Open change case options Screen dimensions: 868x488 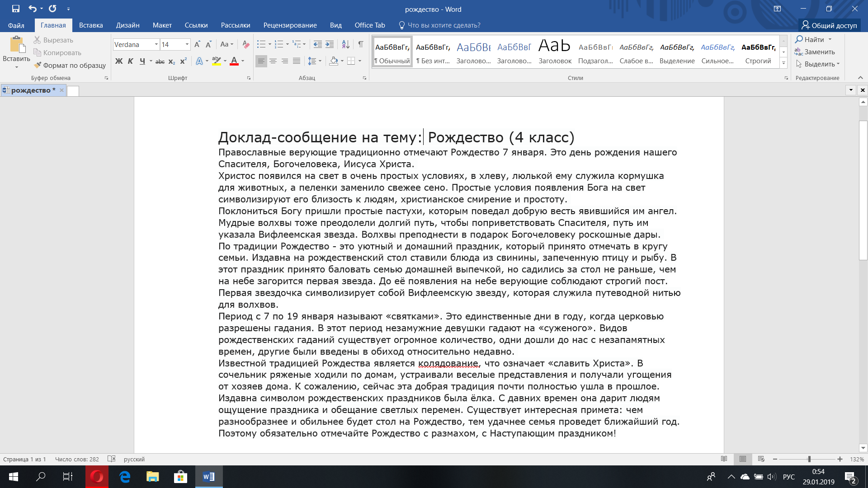[226, 45]
